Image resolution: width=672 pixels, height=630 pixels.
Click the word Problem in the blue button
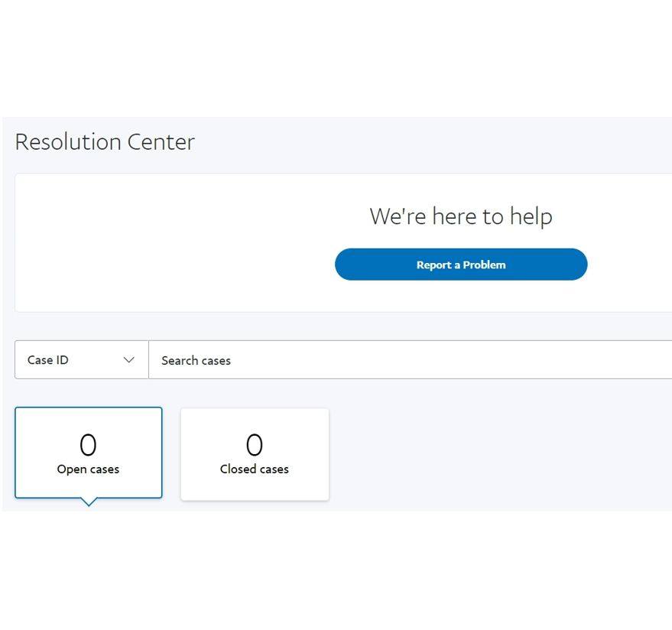click(x=484, y=265)
